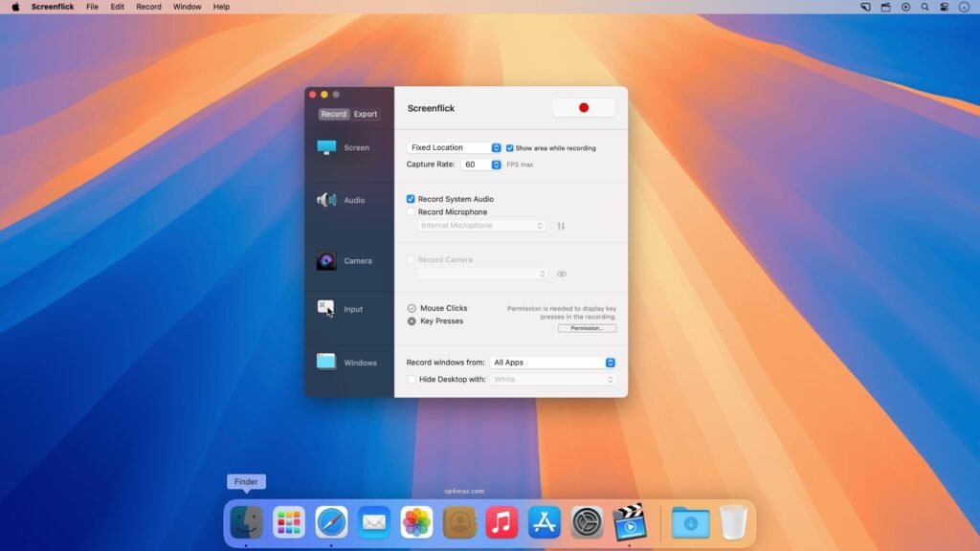The height and width of the screenshot is (551, 980).
Task: Uncheck Show area while recording
Action: pyautogui.click(x=510, y=148)
